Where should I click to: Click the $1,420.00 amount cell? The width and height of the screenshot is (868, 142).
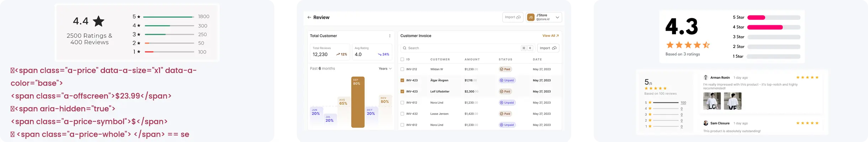pos(471,114)
